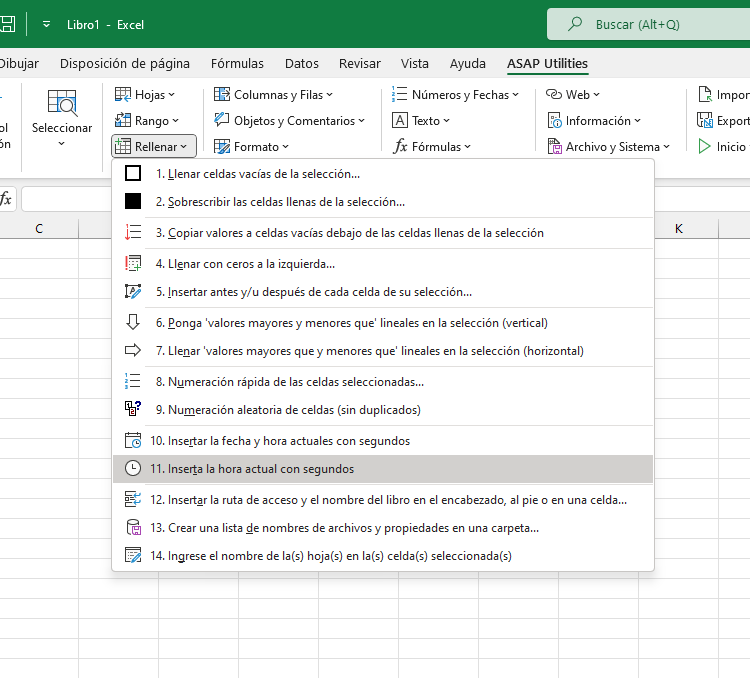Select column C header
The width and height of the screenshot is (750, 678).
tap(39, 229)
